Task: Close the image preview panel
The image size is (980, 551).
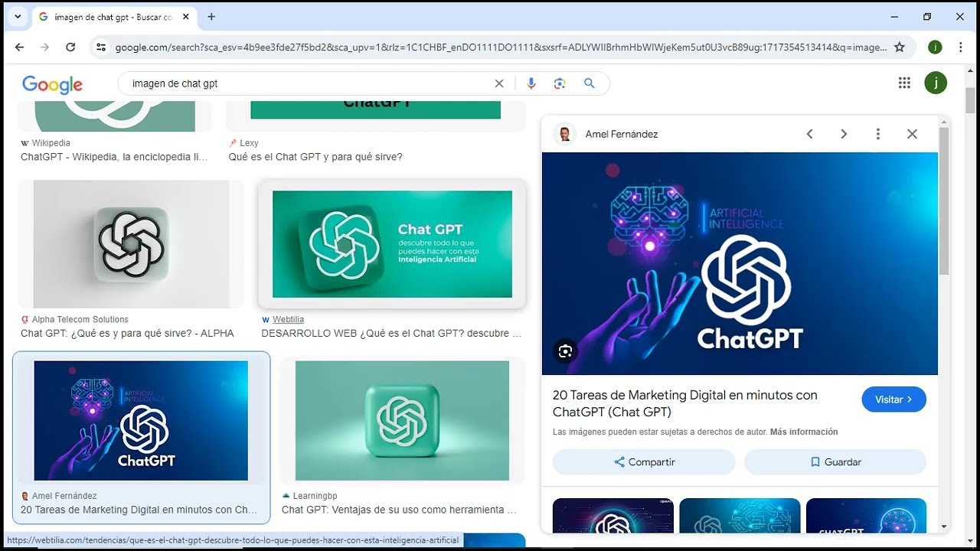Action: coord(912,134)
